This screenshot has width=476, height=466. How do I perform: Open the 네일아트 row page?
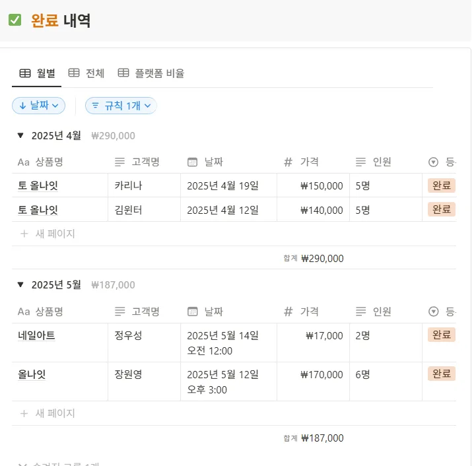tap(37, 335)
